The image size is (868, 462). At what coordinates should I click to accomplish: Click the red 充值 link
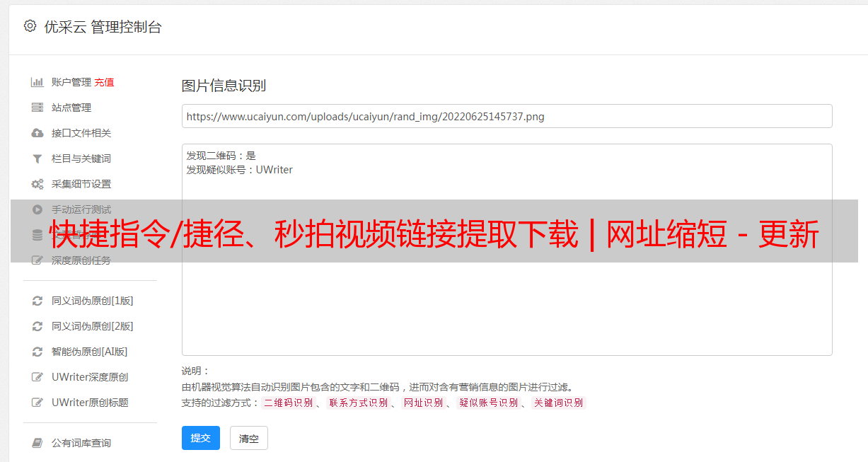[x=104, y=82]
